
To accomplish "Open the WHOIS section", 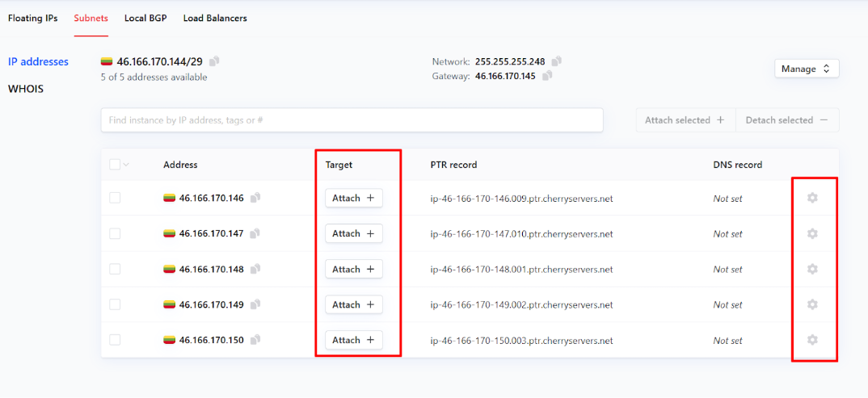I will pos(26,89).
